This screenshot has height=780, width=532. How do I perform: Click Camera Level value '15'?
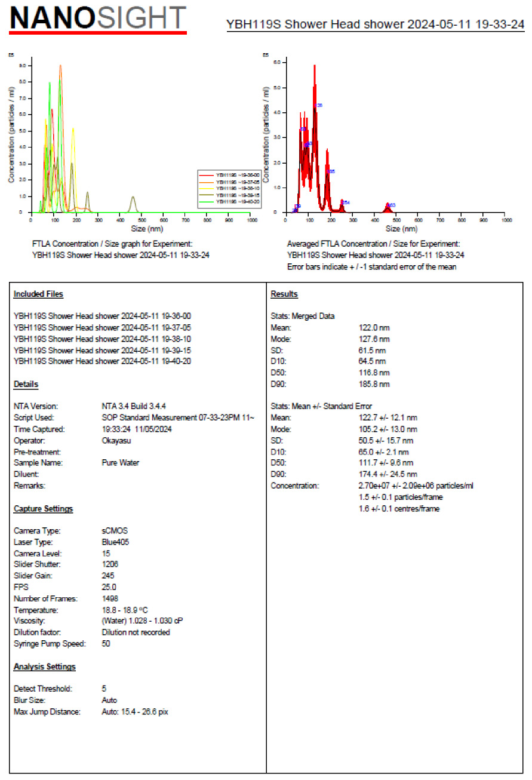coord(106,554)
